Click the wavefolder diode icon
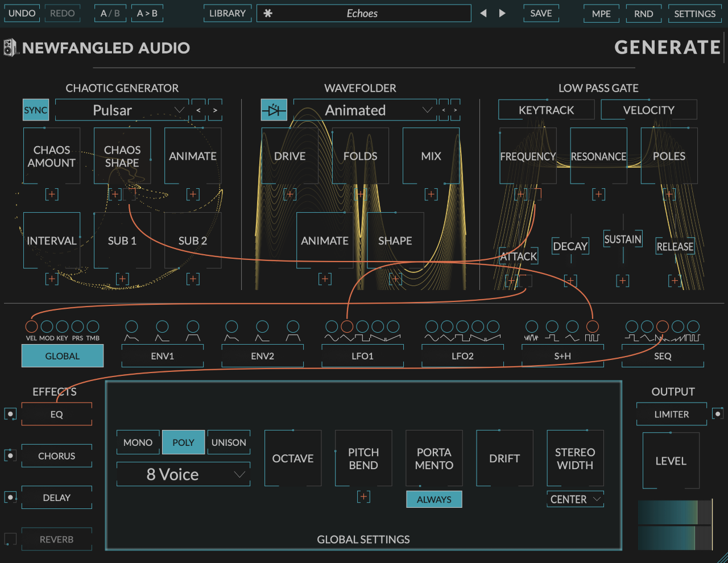728x563 pixels. [x=274, y=110]
